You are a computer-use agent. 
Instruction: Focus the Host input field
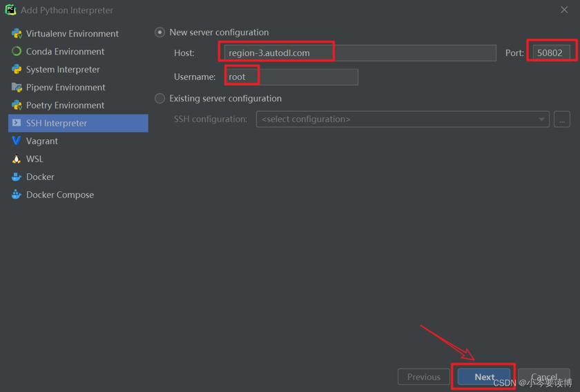point(360,53)
